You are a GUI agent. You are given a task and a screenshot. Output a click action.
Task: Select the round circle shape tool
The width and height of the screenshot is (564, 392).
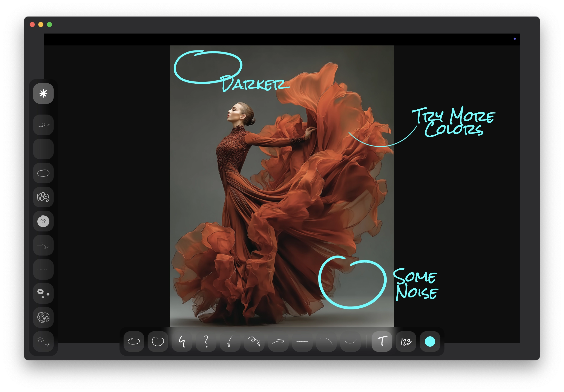click(x=158, y=341)
